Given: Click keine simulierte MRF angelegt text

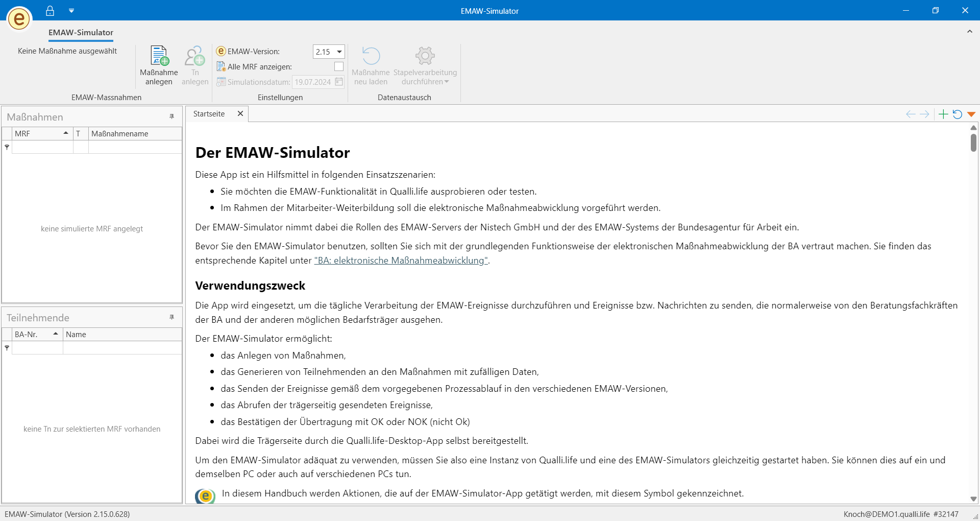Looking at the screenshot, I should pos(92,229).
